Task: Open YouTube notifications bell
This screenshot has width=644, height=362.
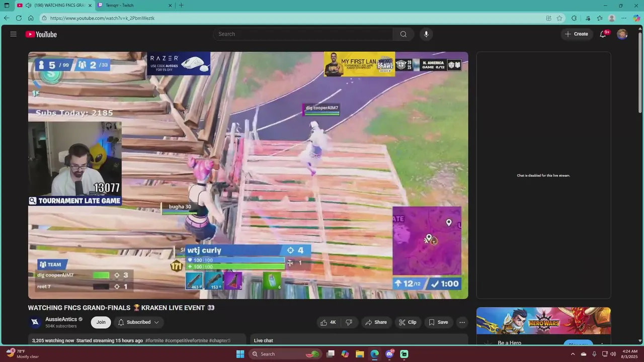Action: coord(603,34)
